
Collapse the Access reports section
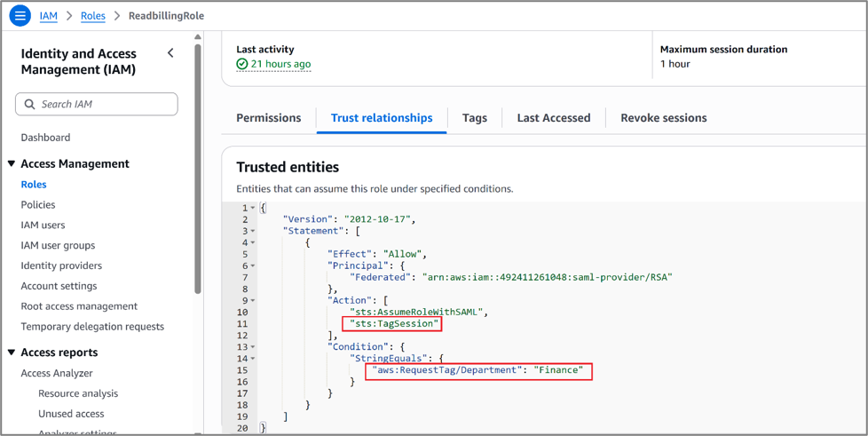(x=12, y=353)
